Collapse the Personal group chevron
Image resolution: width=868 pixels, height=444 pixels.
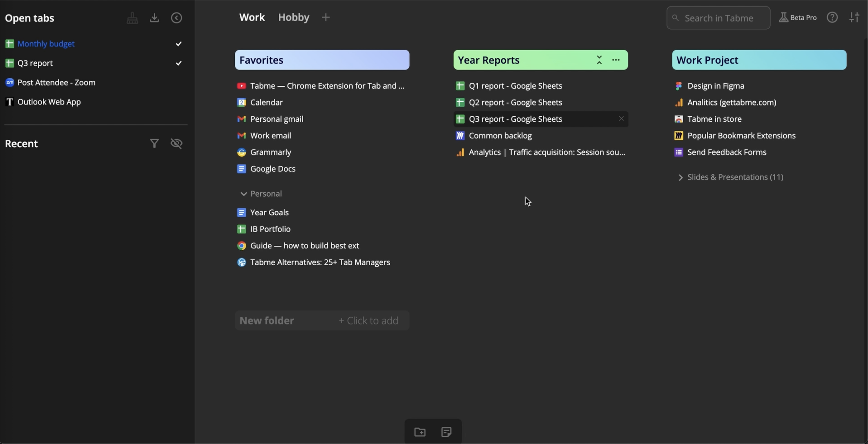coord(243,194)
